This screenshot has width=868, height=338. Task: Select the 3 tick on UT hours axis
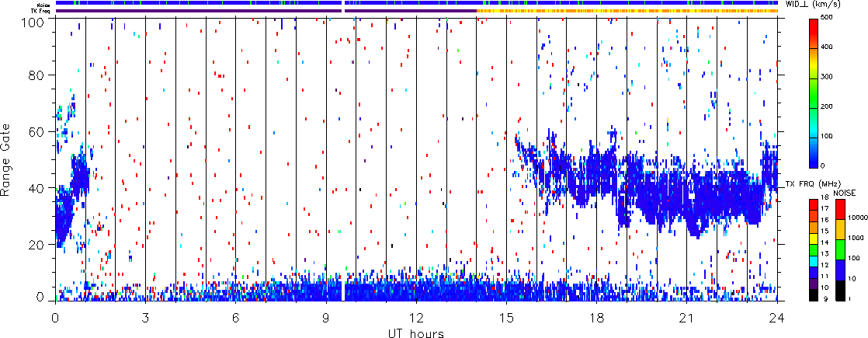point(145,318)
